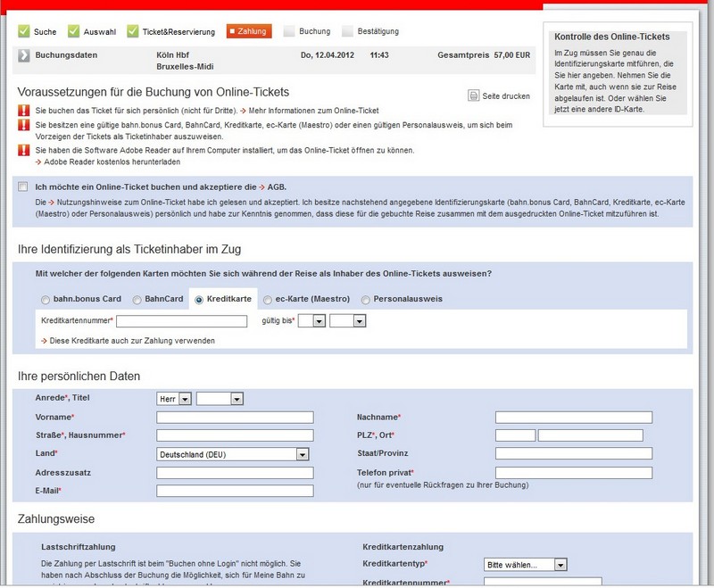
Task: Select the Kreditkarte radio button
Action: point(198,300)
